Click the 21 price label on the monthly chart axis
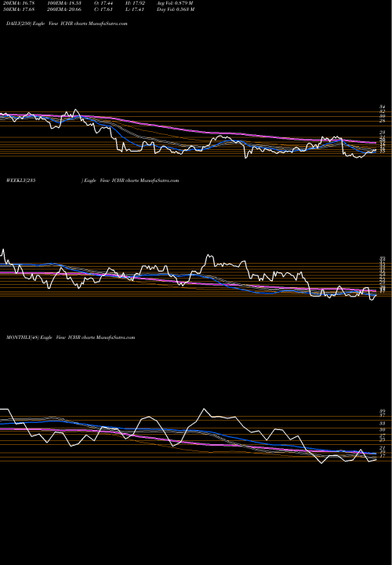392x565 pixels. point(383,447)
